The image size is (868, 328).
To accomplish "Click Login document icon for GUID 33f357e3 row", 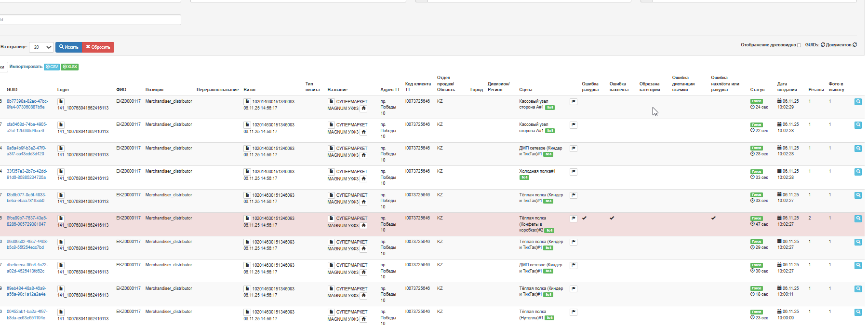I will tap(61, 172).
